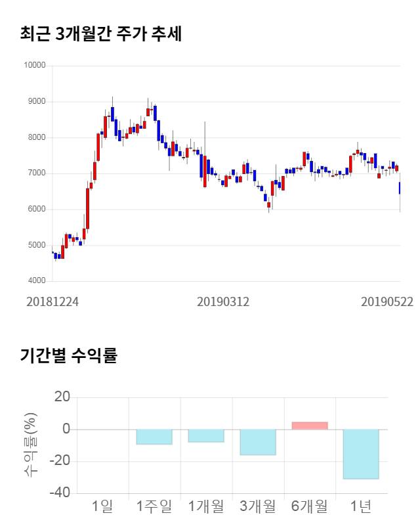Click the 20190522 date label
The image size is (420, 532).
point(387,301)
